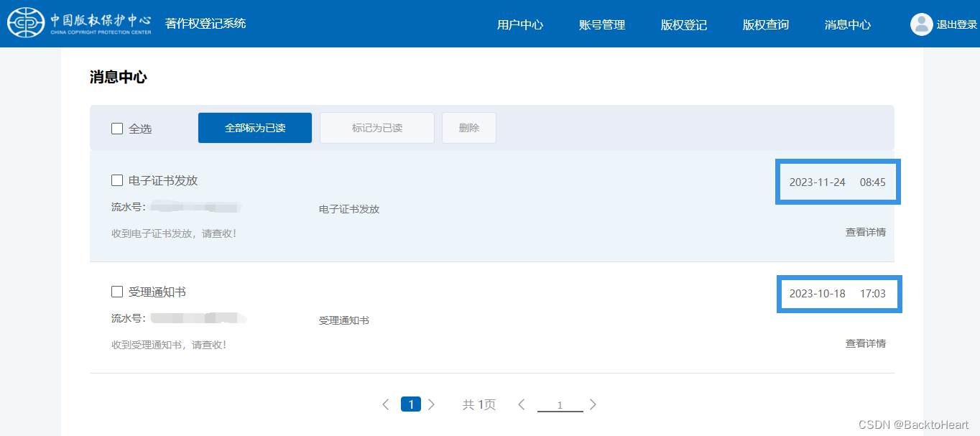Screen dimensions: 980x436
Task: Click the 电子证书发放 message title
Action: point(163,180)
